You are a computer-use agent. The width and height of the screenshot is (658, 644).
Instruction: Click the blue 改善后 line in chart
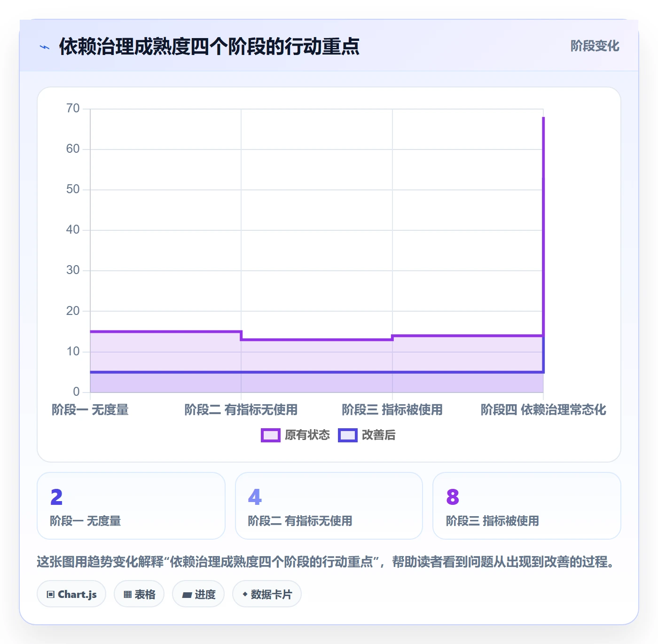click(317, 372)
